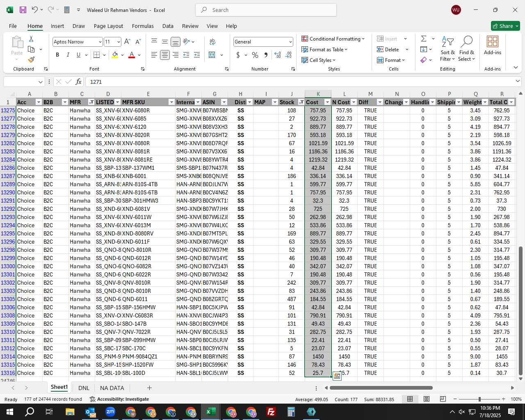525x420 pixels.
Task: Switch to the Formulas ribbon tab
Action: click(143, 26)
